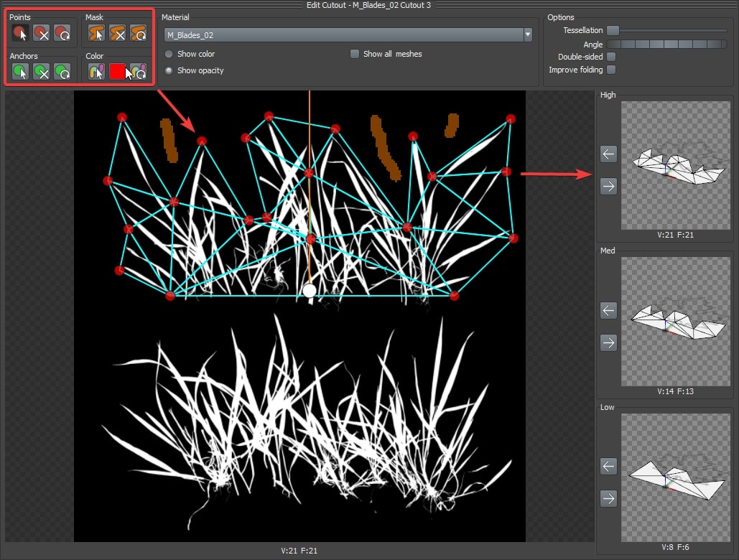Screen dimensions: 739x560
Task: Enable the Double-sided checkbox
Action: click(611, 57)
